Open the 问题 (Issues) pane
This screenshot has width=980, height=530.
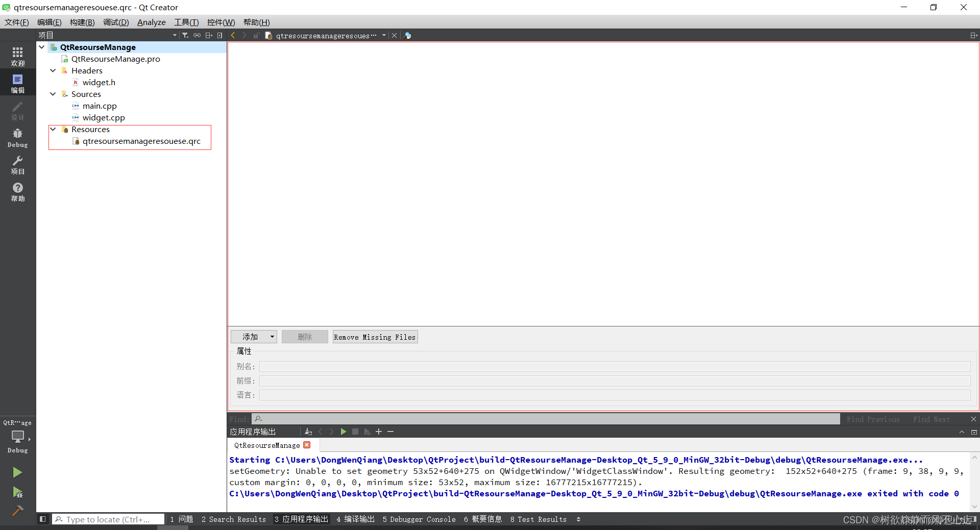click(182, 519)
